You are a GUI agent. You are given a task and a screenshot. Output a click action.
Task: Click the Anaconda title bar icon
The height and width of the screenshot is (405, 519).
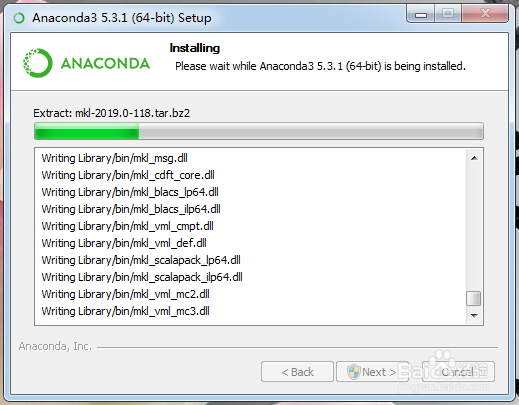[x=19, y=18]
